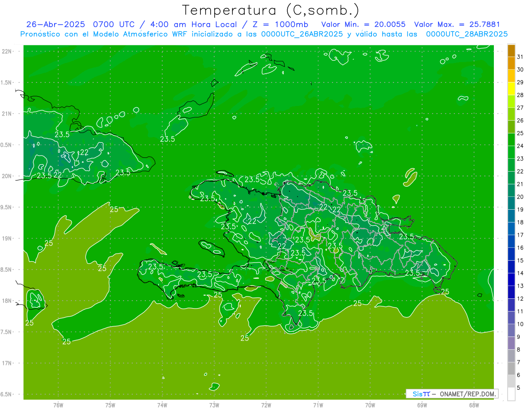This screenshot has width=532, height=411.
Task: Select the '0000UTC_28ABR2025' valid-until text
Action: (x=467, y=34)
